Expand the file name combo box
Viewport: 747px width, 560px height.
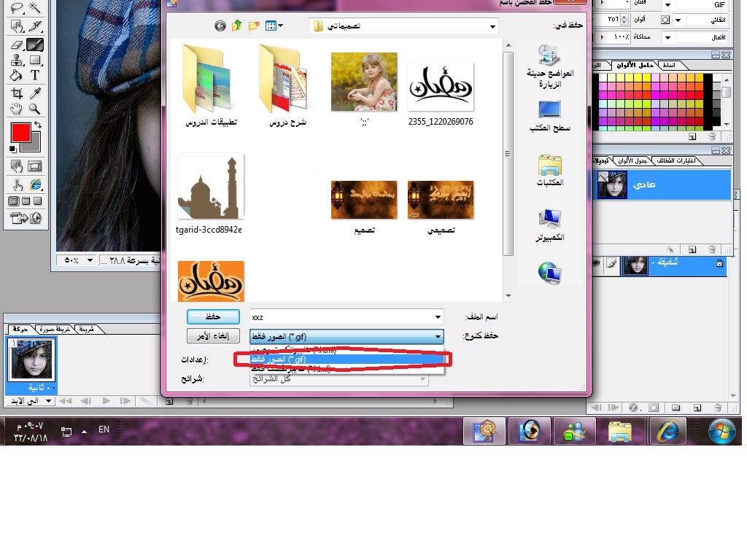(438, 317)
